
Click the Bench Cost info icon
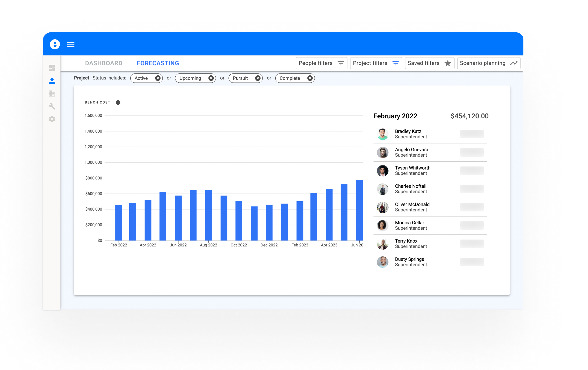click(118, 102)
